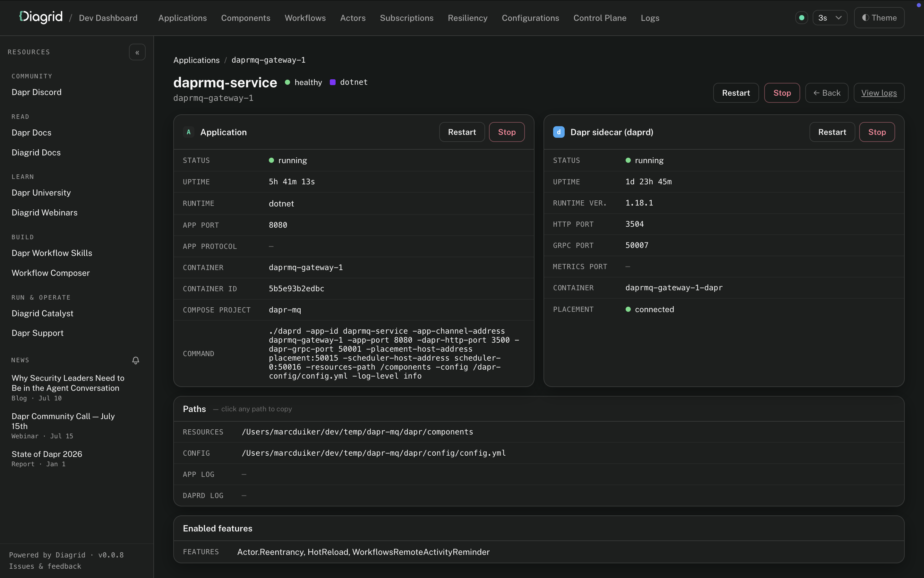Viewport: 924px width, 578px height.
Task: Click container ID 5b5e93b2edbc
Action: 296,289
